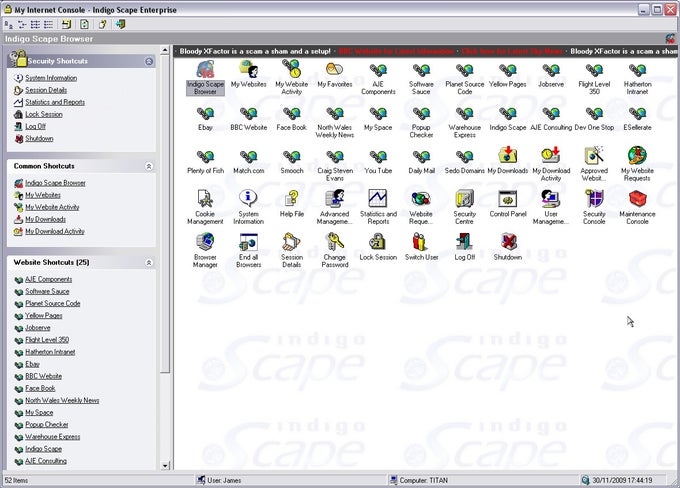Click the refresh page toolbar icon
This screenshot has width=680, height=488.
pos(85,24)
